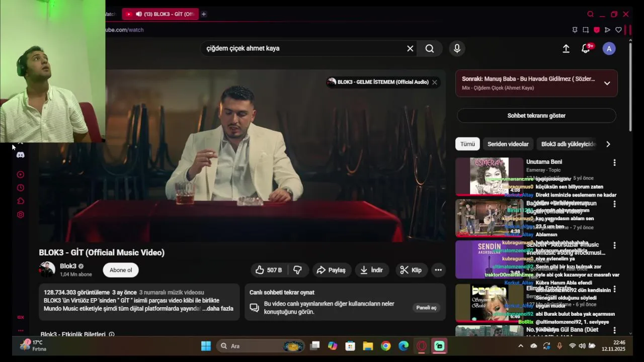Screen dimensions: 644x362
Task: Open History from the clock sidebar icon
Action: pos(20,188)
